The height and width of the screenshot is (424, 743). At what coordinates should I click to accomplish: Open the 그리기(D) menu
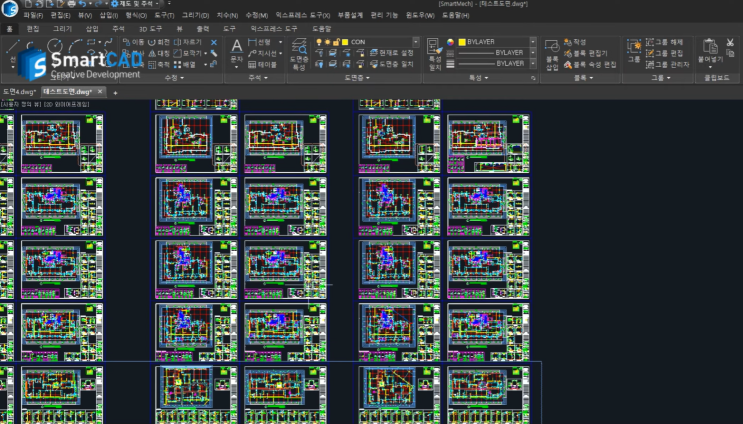point(195,15)
